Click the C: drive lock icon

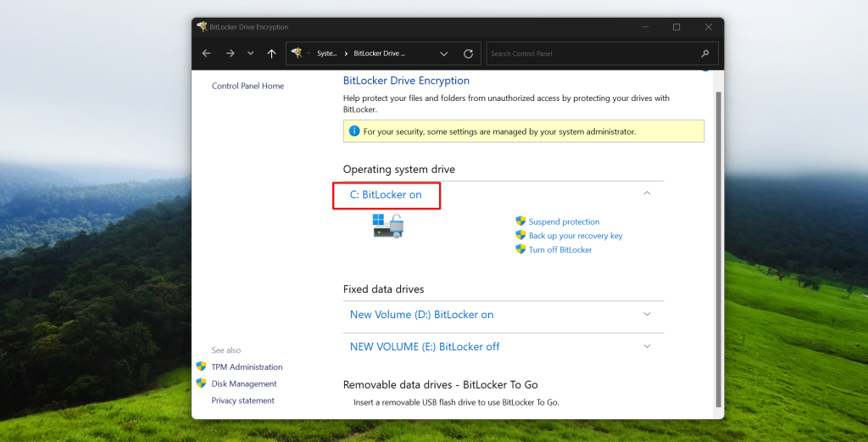(x=388, y=226)
